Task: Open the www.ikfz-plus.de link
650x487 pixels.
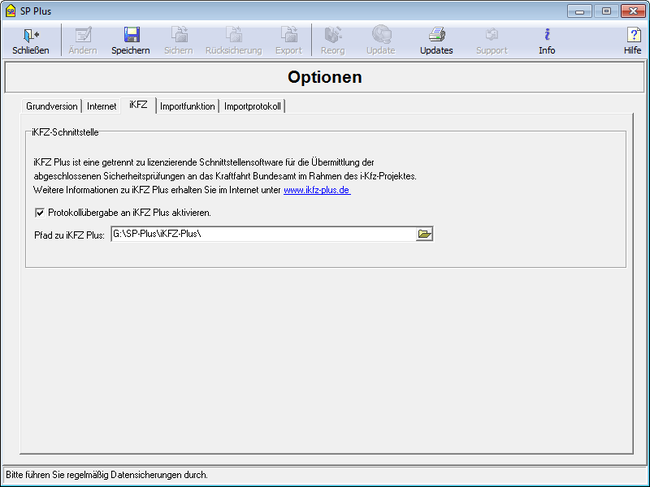Action: 316,190
